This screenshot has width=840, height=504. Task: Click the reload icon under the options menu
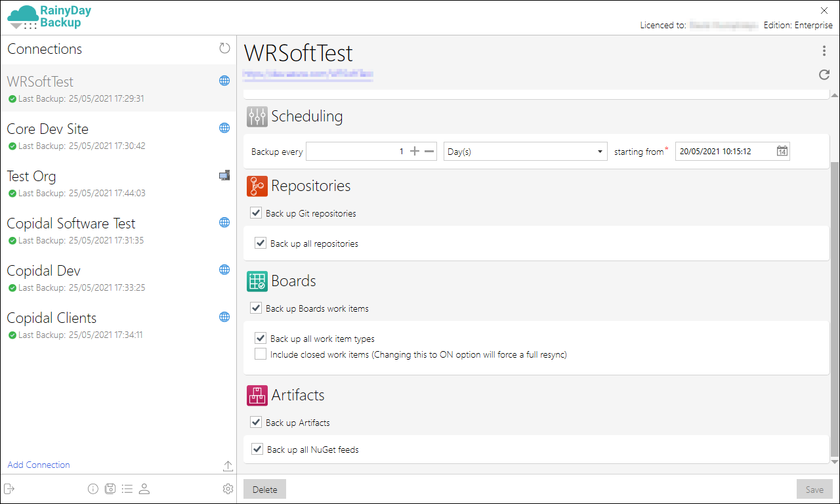tap(824, 75)
